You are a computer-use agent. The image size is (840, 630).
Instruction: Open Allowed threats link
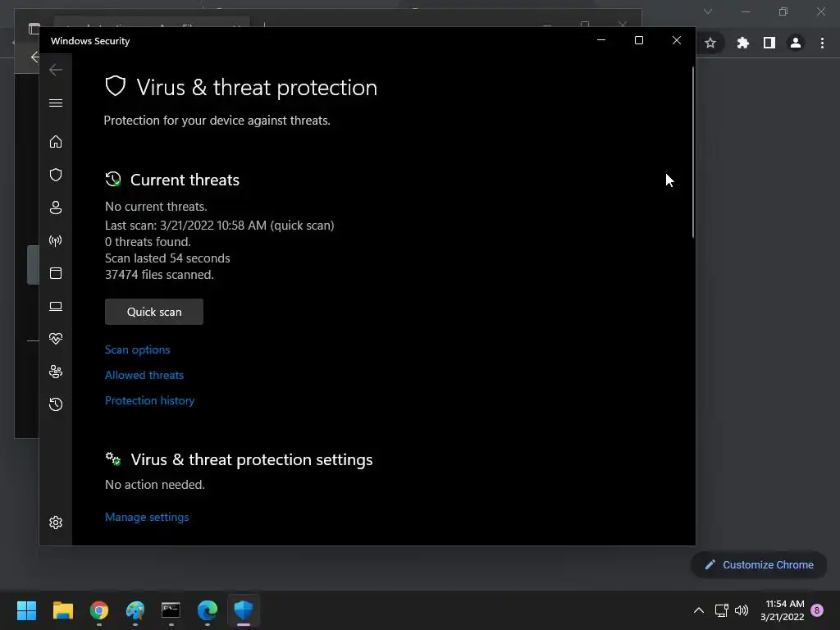tap(144, 375)
